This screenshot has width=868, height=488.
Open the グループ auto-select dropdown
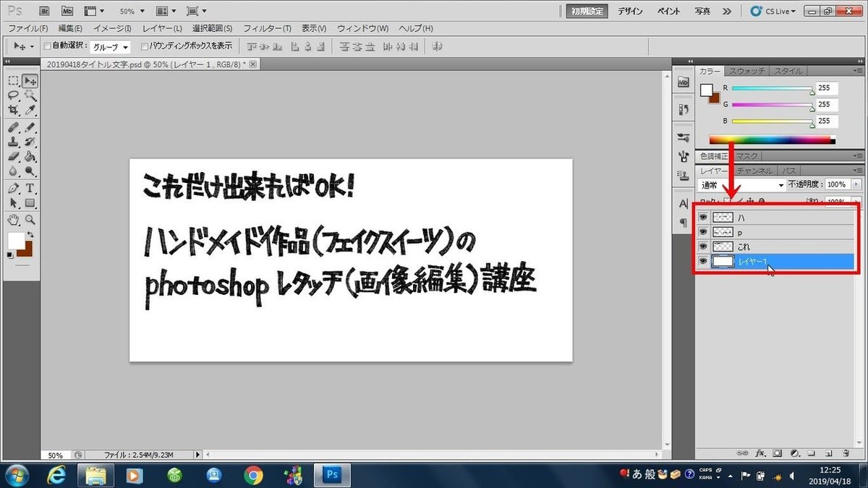pyautogui.click(x=111, y=46)
